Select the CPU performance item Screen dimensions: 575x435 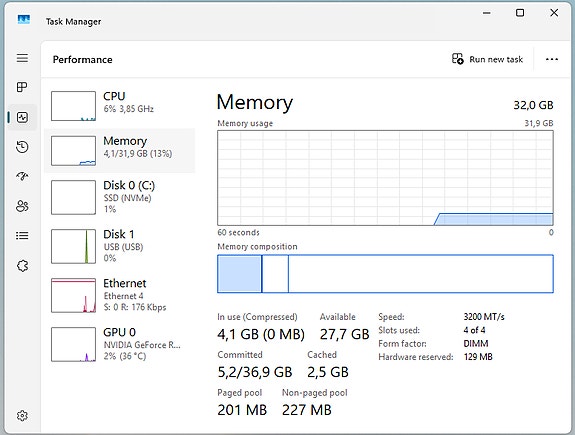coord(120,106)
